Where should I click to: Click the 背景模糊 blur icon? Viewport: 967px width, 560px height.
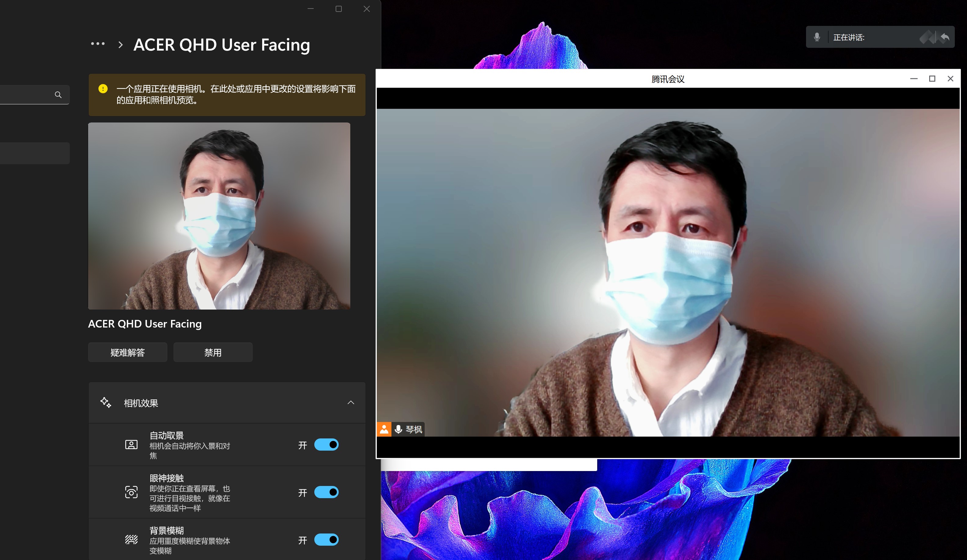tap(131, 540)
